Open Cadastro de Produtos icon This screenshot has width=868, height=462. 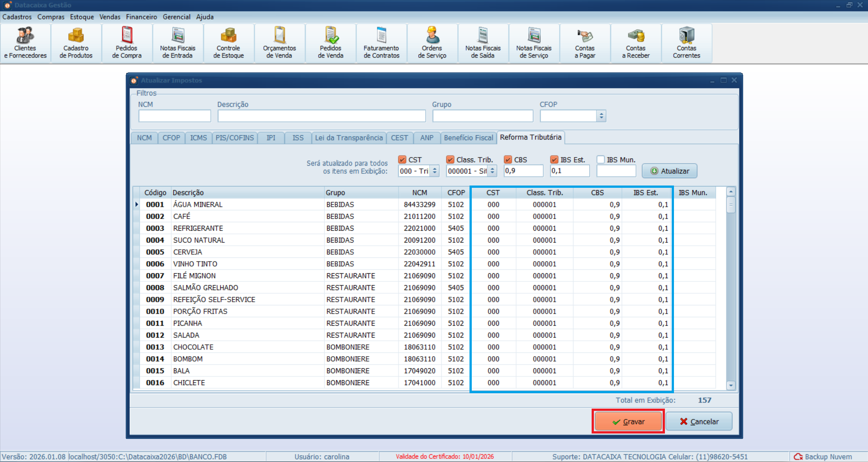[x=76, y=43]
